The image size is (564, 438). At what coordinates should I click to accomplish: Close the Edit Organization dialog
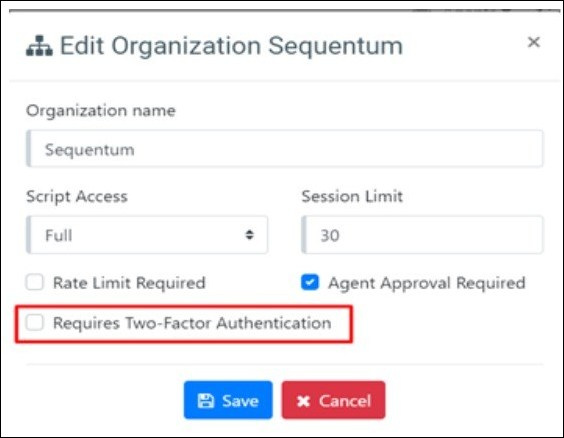534,42
